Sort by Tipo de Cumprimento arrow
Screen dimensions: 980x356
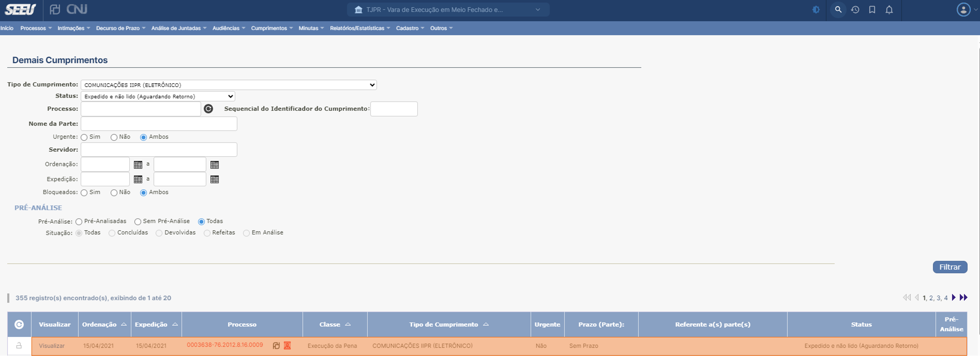486,324
